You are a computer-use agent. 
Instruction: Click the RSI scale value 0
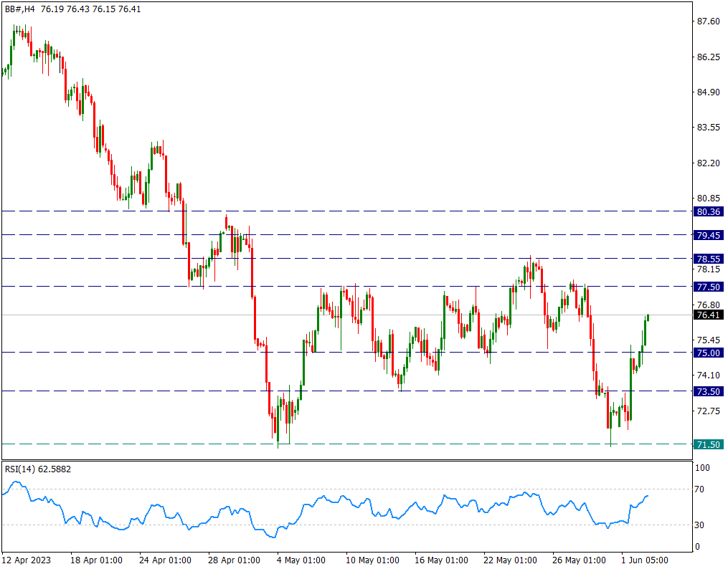click(697, 548)
